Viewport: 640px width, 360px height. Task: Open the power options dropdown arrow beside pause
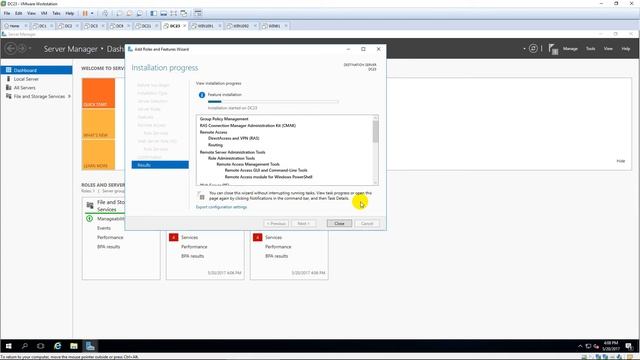pos(92,13)
